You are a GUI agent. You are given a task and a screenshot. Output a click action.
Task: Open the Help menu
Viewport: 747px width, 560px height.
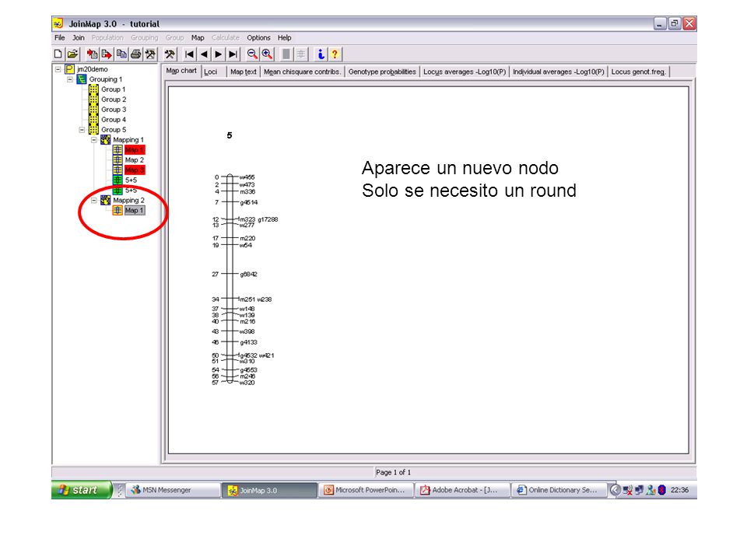285,37
